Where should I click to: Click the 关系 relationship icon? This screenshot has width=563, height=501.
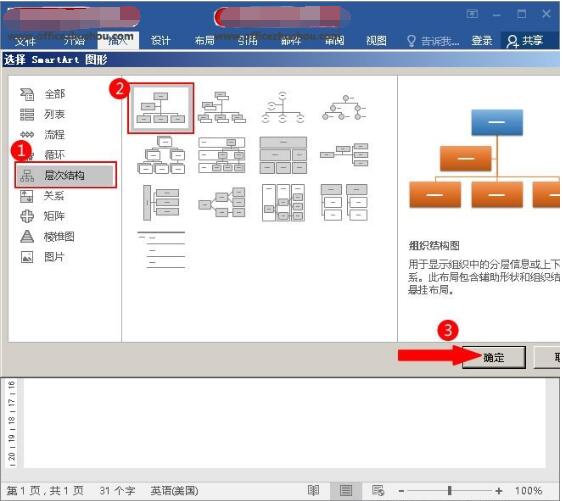point(27,196)
